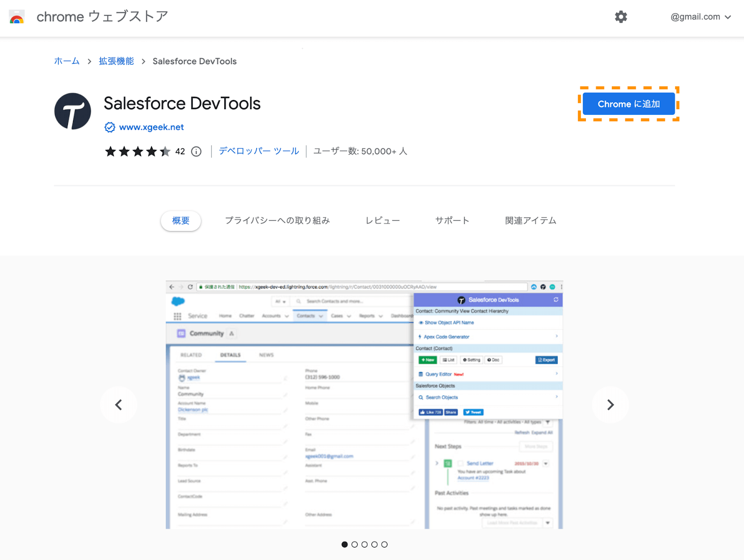Click the verified badge beside www.xgeek.net
Image resolution: width=744 pixels, height=560 pixels.
[109, 127]
